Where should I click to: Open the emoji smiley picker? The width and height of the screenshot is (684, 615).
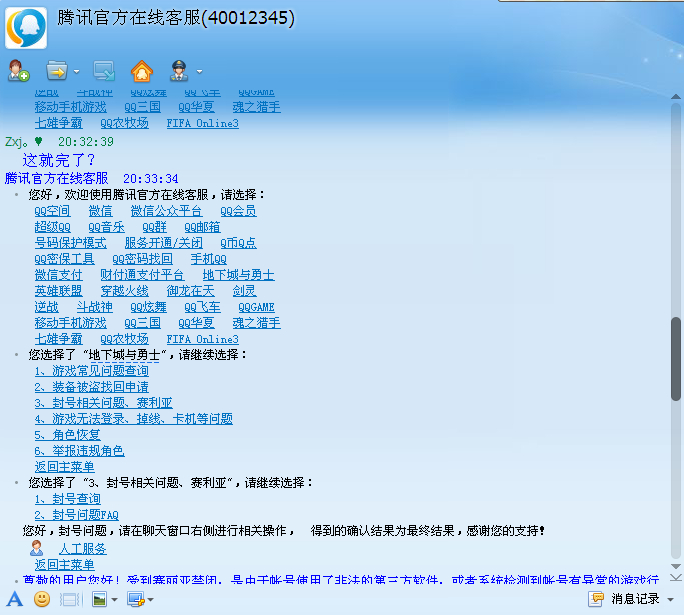tap(42, 599)
